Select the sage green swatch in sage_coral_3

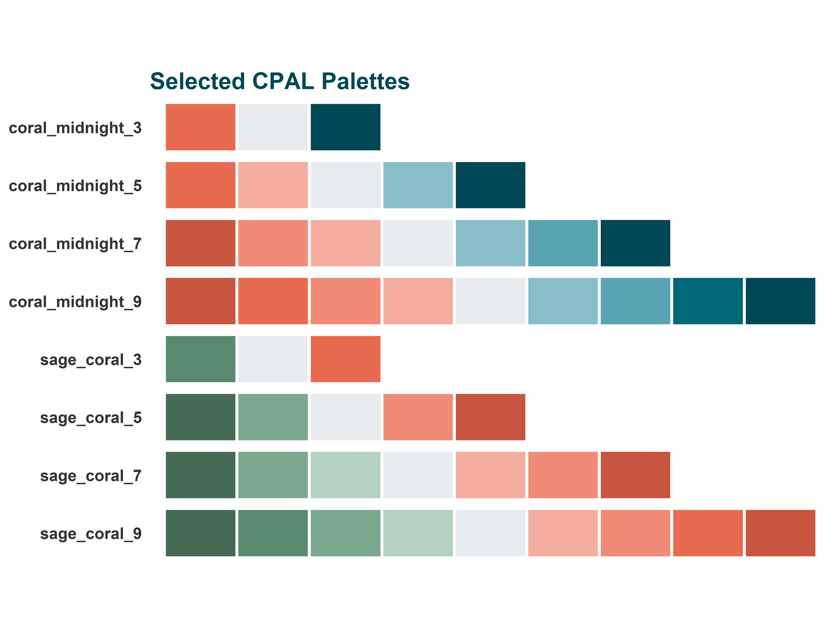pyautogui.click(x=201, y=359)
